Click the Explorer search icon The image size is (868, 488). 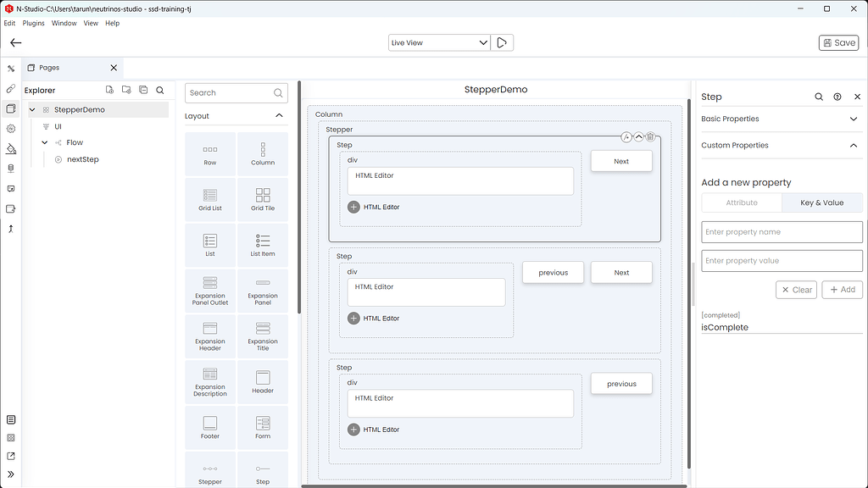(160, 90)
